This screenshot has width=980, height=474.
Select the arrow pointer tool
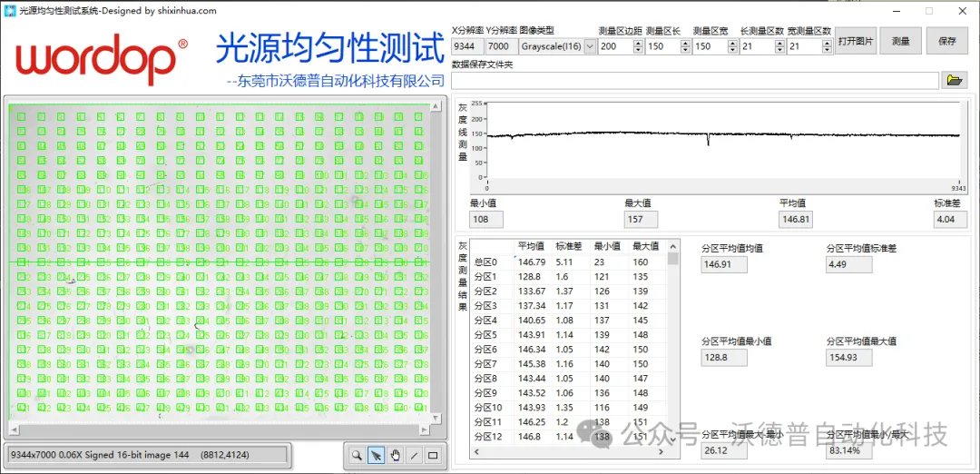376,455
